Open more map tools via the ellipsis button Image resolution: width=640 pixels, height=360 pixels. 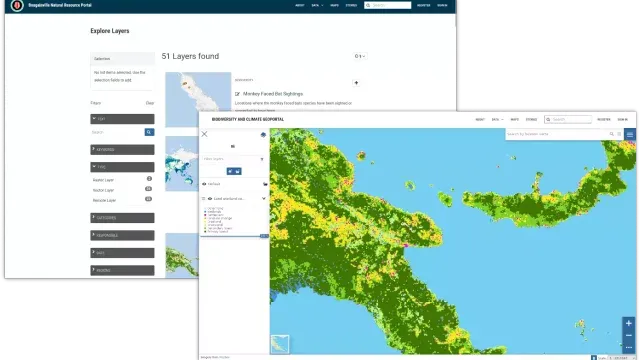tap(629, 347)
